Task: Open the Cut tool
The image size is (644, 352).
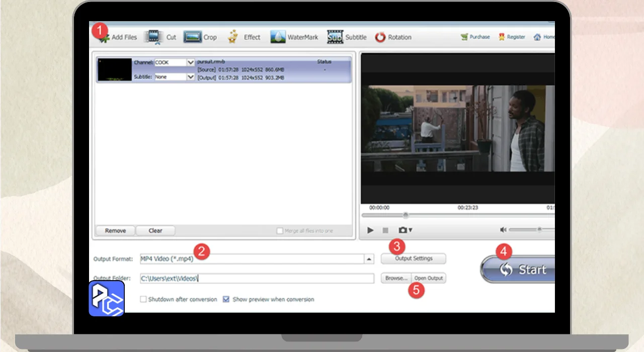Action: [162, 37]
